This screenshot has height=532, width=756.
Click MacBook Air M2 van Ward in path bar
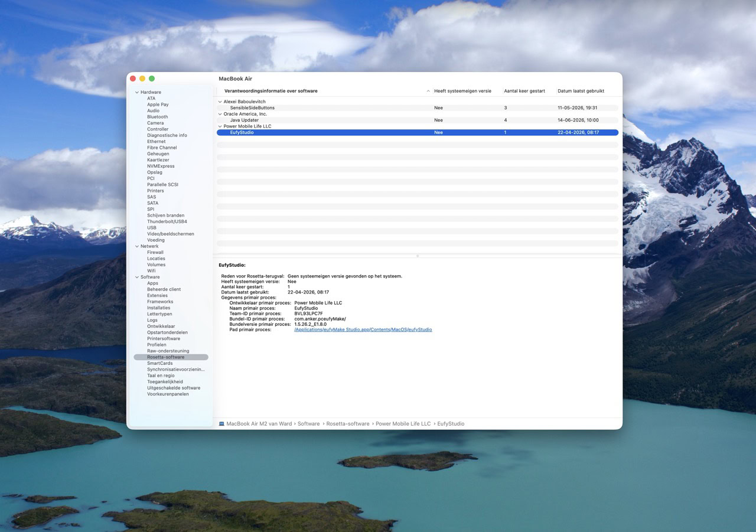[x=256, y=424]
